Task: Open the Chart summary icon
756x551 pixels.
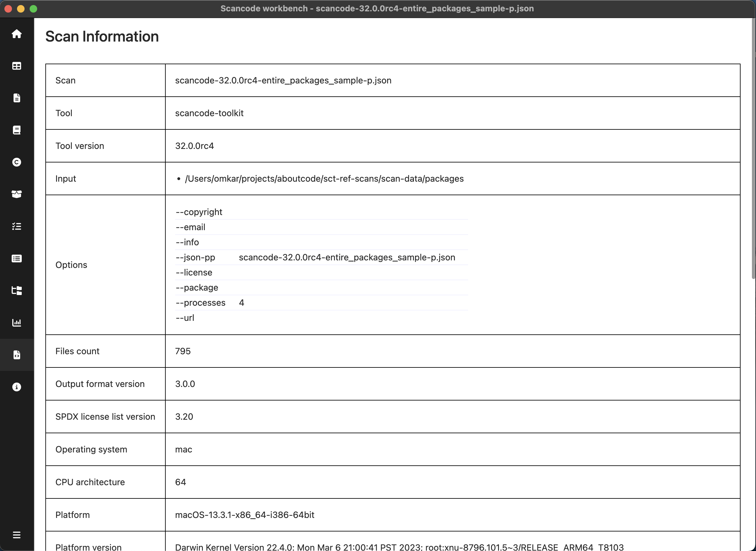Action: point(17,322)
